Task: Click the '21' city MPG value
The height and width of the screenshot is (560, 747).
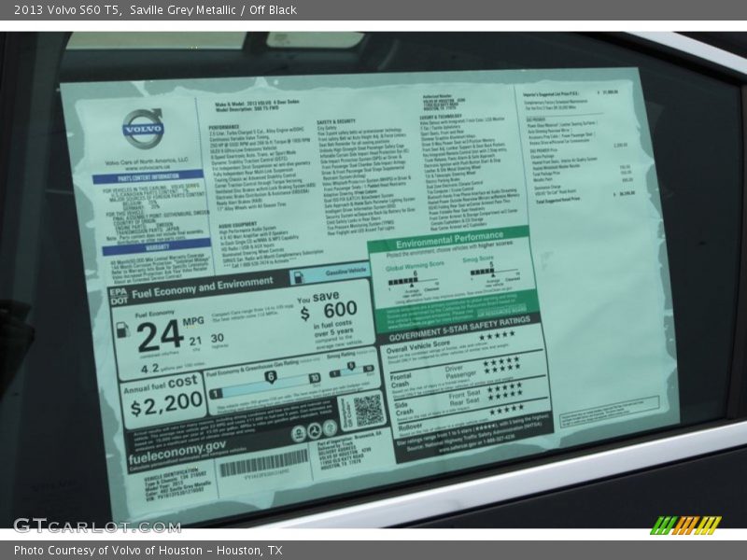Action: 195,341
